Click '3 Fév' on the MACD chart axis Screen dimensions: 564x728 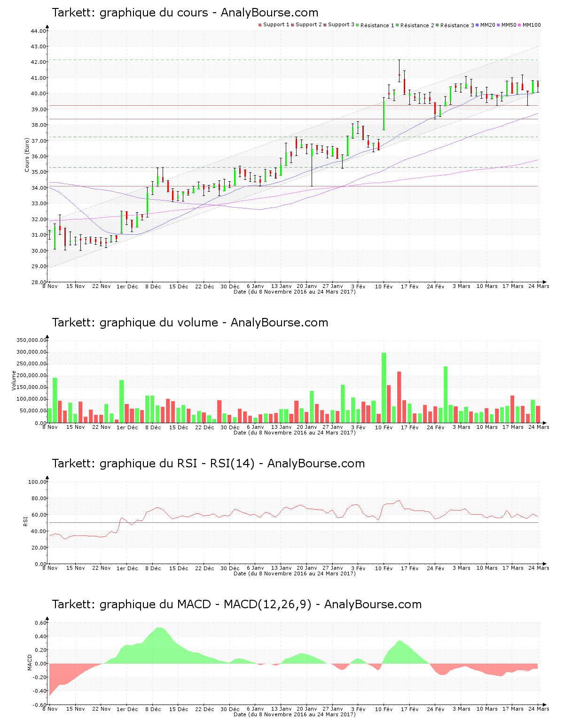[359, 709]
